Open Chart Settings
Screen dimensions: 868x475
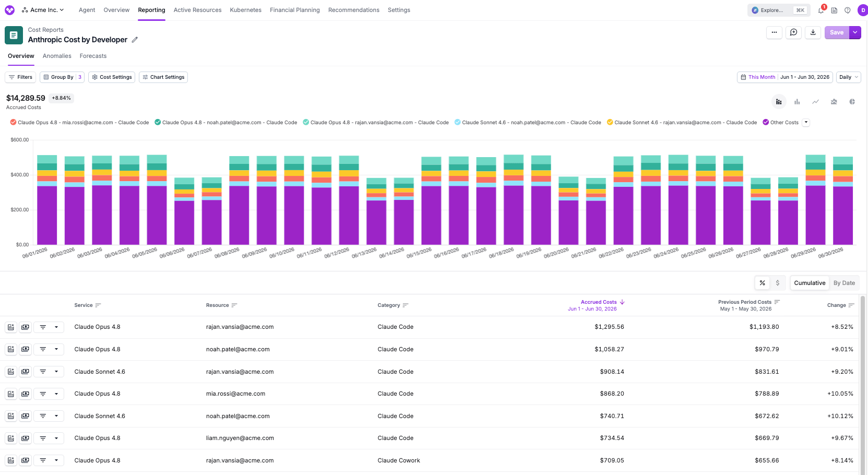pyautogui.click(x=163, y=77)
